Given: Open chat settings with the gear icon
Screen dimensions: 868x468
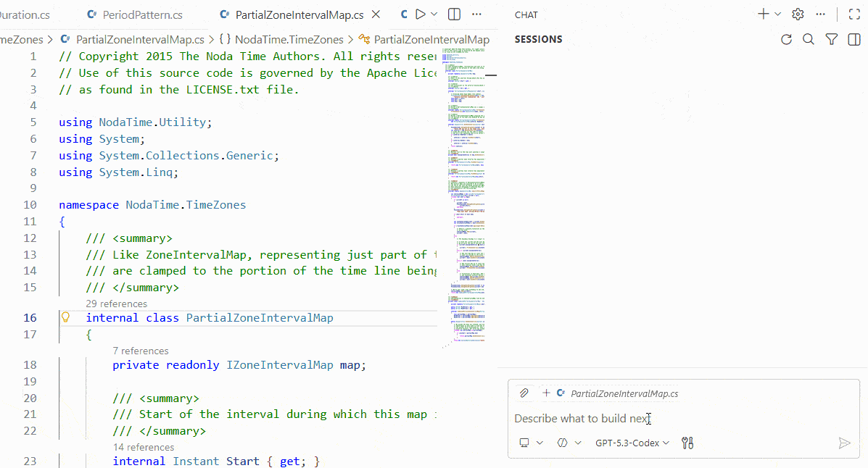Looking at the screenshot, I should click(x=797, y=14).
